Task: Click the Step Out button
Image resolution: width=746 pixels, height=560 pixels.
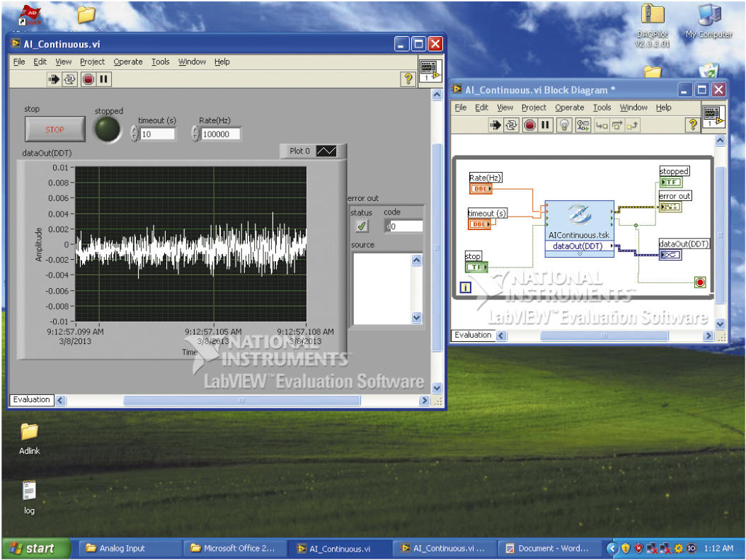Action: [x=632, y=125]
